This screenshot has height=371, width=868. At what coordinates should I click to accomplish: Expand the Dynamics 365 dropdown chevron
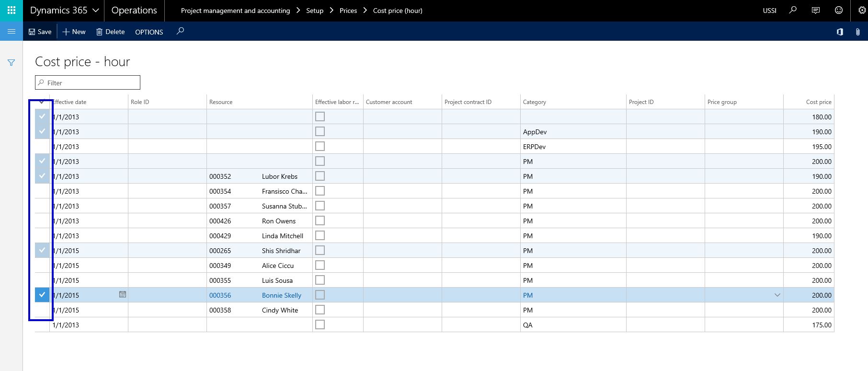click(96, 10)
